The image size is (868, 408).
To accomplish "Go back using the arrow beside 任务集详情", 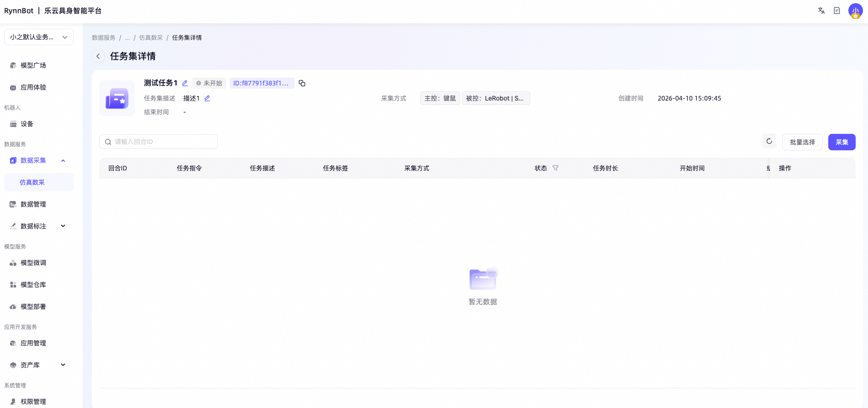I will click(98, 56).
